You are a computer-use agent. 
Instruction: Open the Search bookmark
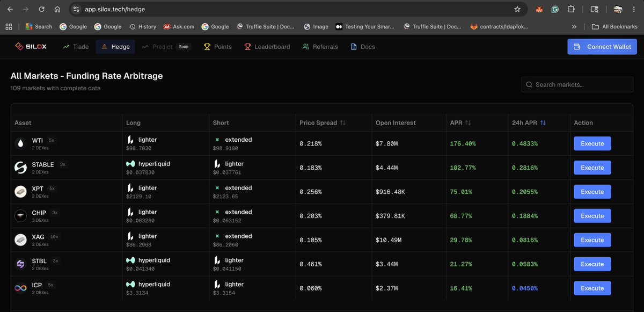point(39,26)
